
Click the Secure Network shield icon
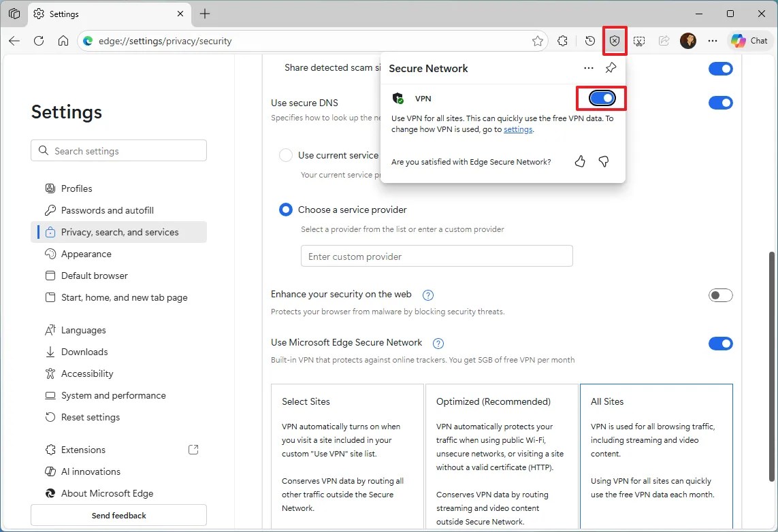point(615,41)
